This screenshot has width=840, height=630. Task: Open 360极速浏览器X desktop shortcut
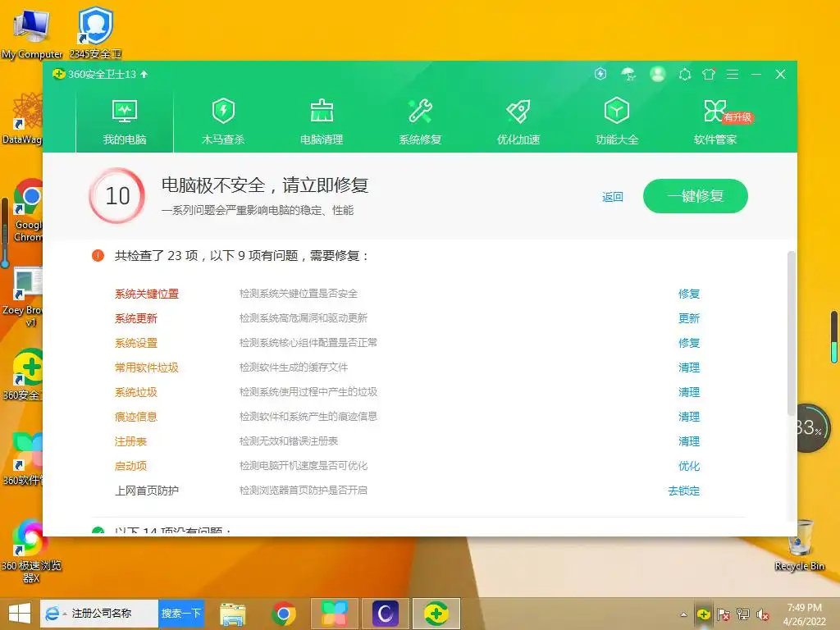(x=31, y=551)
